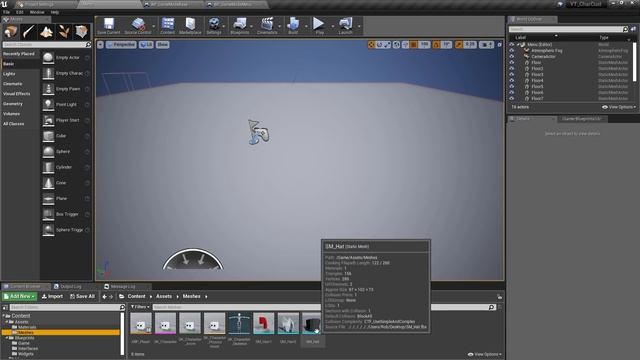Image resolution: width=640 pixels, height=360 pixels.
Task: Open the Lit view mode dropdown
Action: (146, 44)
